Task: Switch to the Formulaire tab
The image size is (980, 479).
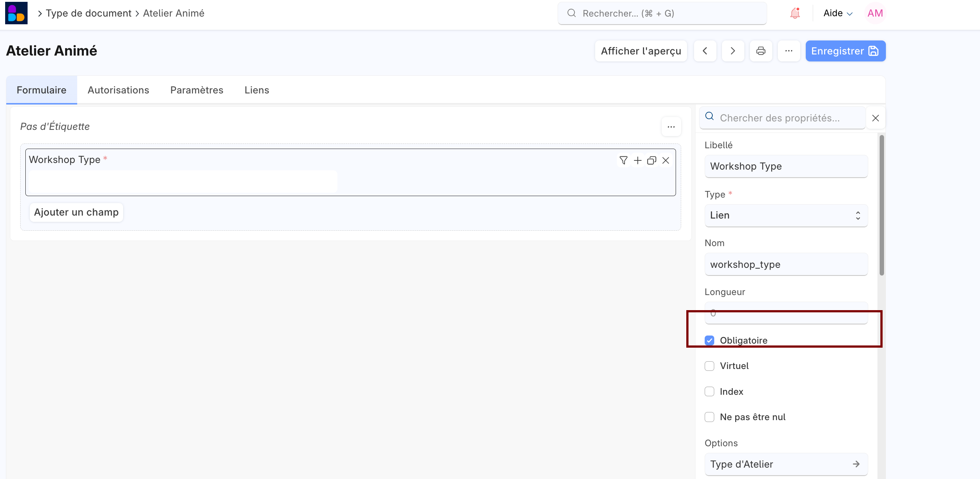Action: 42,90
